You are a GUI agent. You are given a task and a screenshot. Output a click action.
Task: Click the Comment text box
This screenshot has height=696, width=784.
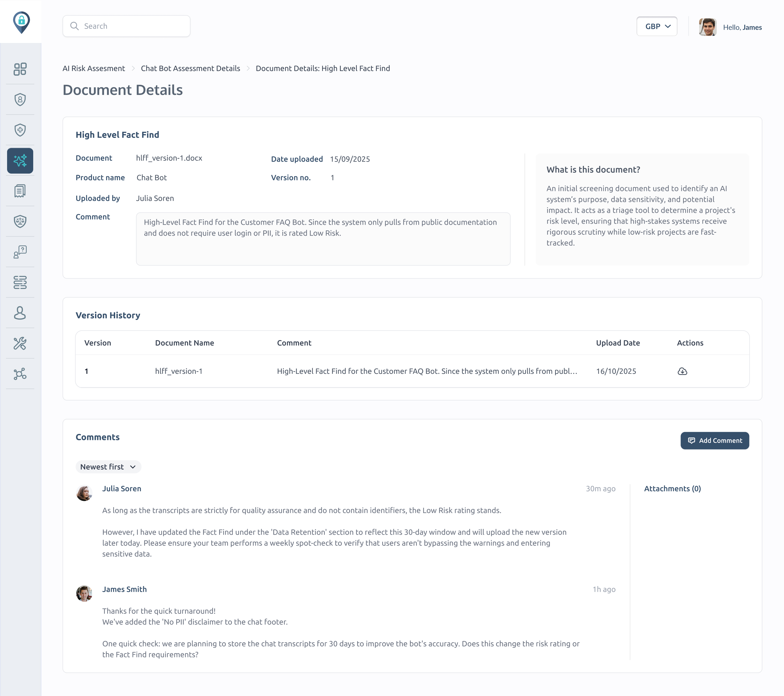323,239
